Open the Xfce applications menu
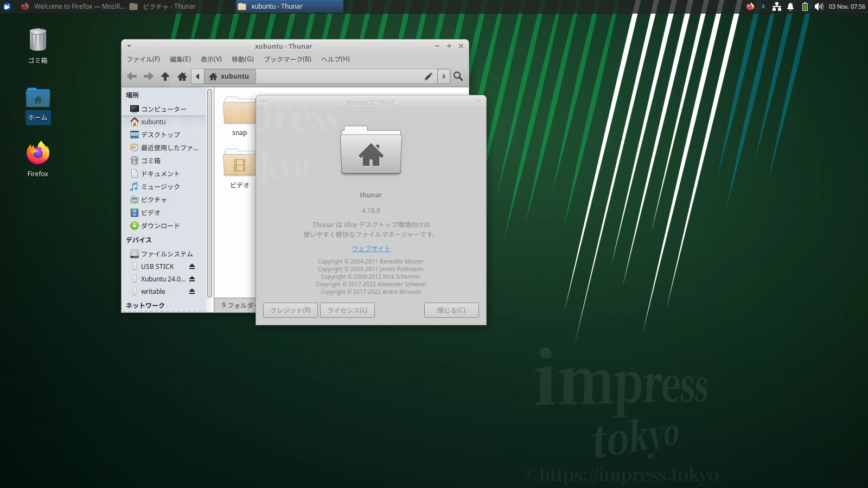Screen dimensions: 868x488 tap(7, 7)
